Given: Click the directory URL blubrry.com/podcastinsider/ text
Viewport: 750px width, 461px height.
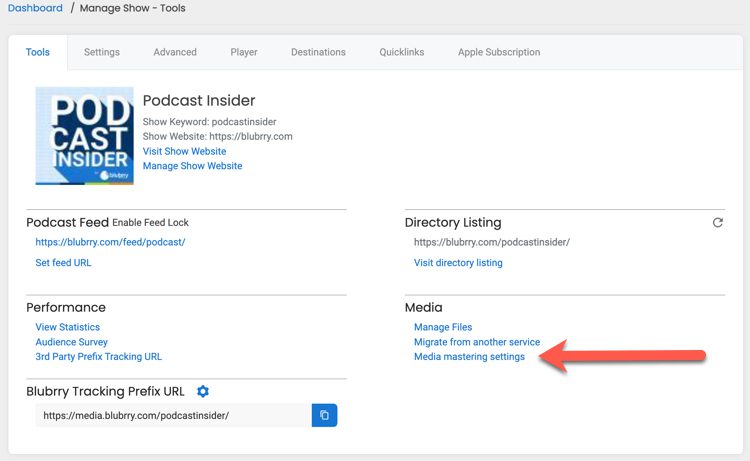Looking at the screenshot, I should 492,242.
